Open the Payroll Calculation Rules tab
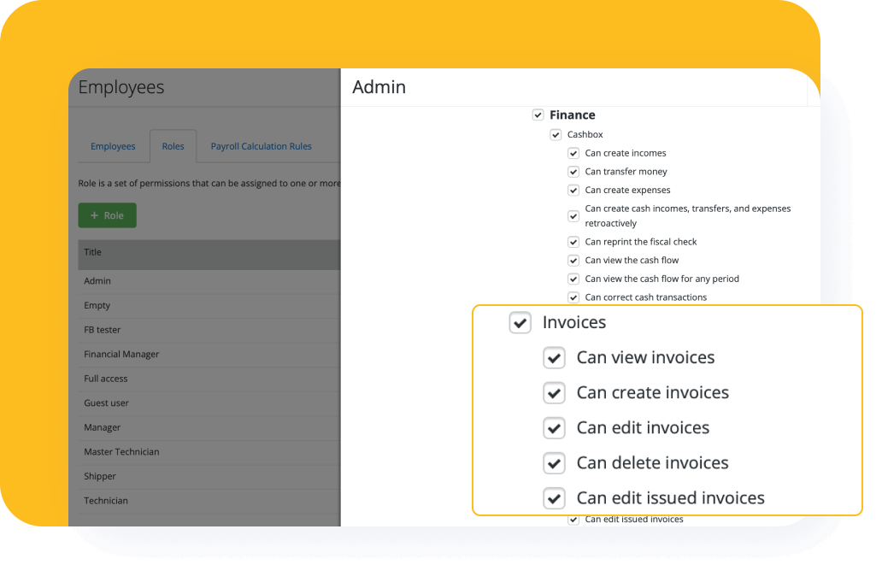Image resolution: width=882 pixels, height=588 pixels. point(261,146)
